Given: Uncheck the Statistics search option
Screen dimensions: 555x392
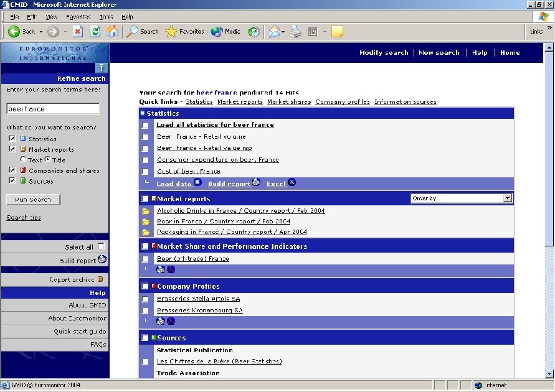Looking at the screenshot, I should [x=11, y=139].
